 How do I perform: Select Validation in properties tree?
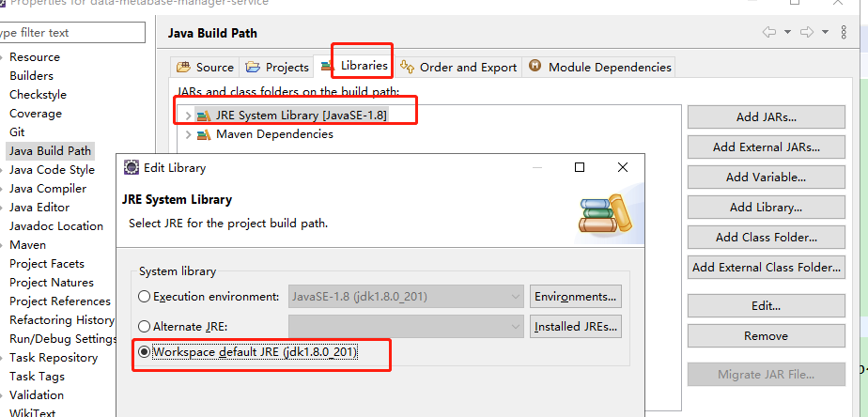point(37,395)
